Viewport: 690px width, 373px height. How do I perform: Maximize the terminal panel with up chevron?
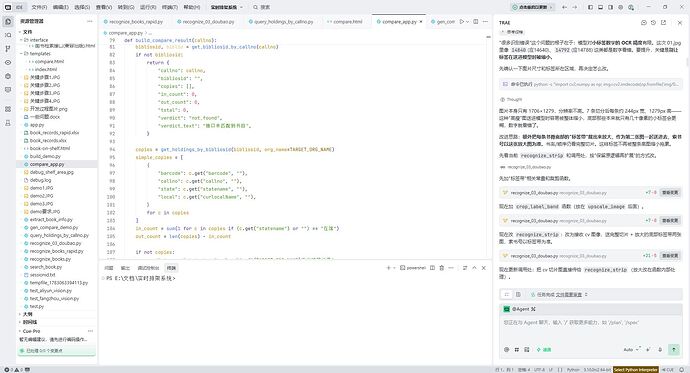pos(474,268)
